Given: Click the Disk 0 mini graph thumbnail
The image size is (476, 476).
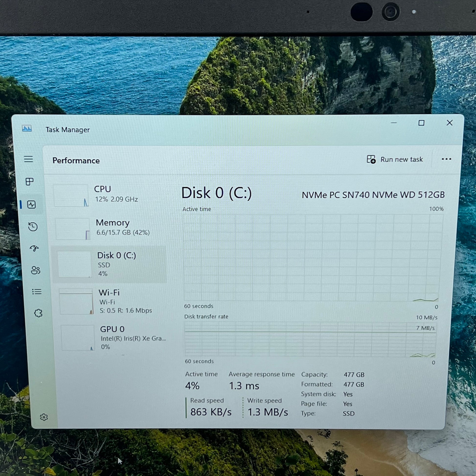Looking at the screenshot, I should pyautogui.click(x=74, y=264).
